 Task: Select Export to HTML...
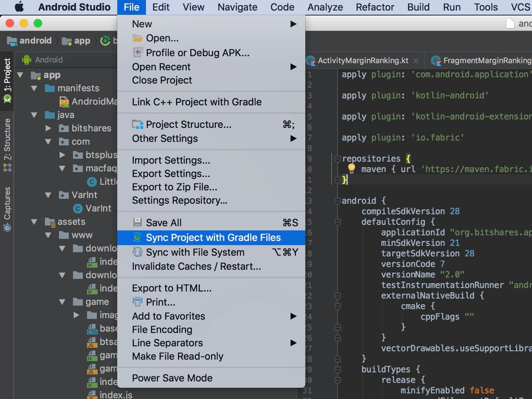(x=211, y=288)
